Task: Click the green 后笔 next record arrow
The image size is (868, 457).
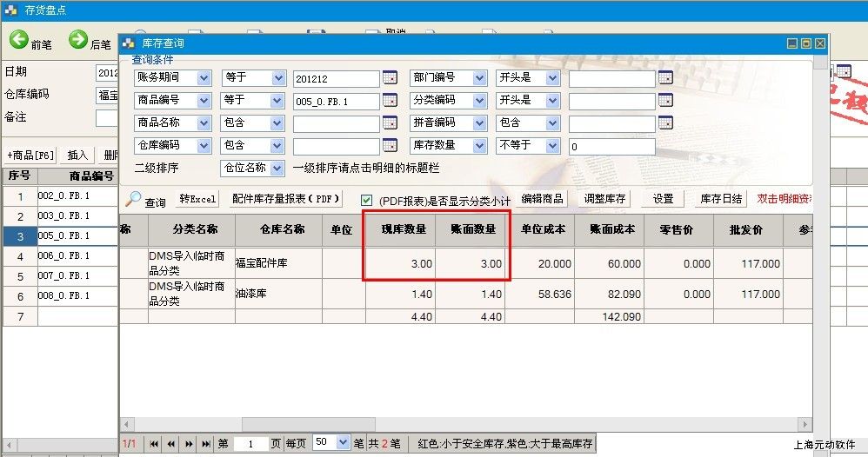Action: tap(78, 40)
